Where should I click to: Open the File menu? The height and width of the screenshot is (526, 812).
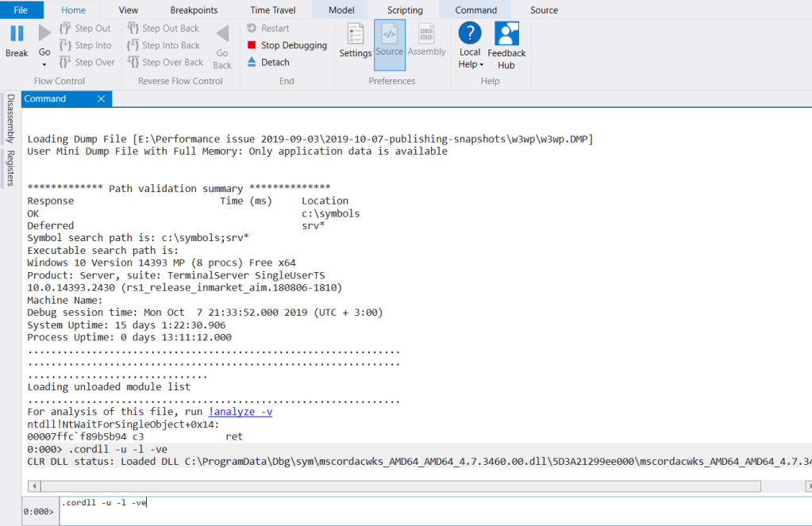point(21,10)
